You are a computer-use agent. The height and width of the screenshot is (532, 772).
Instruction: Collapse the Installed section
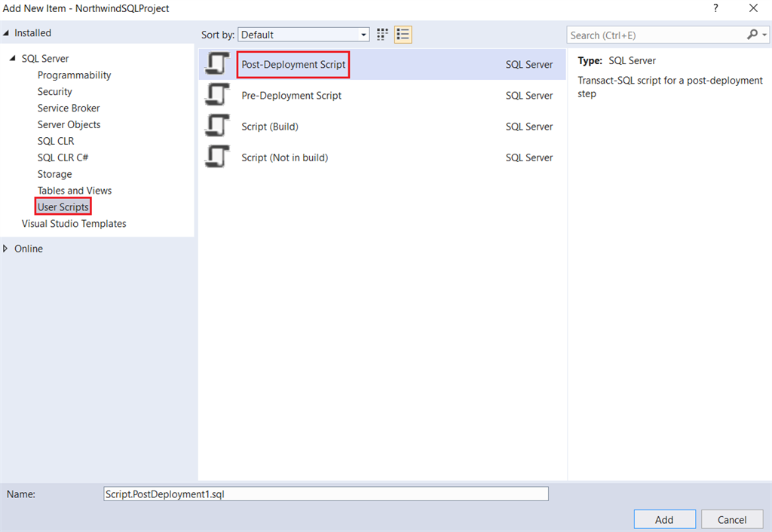[x=7, y=32]
